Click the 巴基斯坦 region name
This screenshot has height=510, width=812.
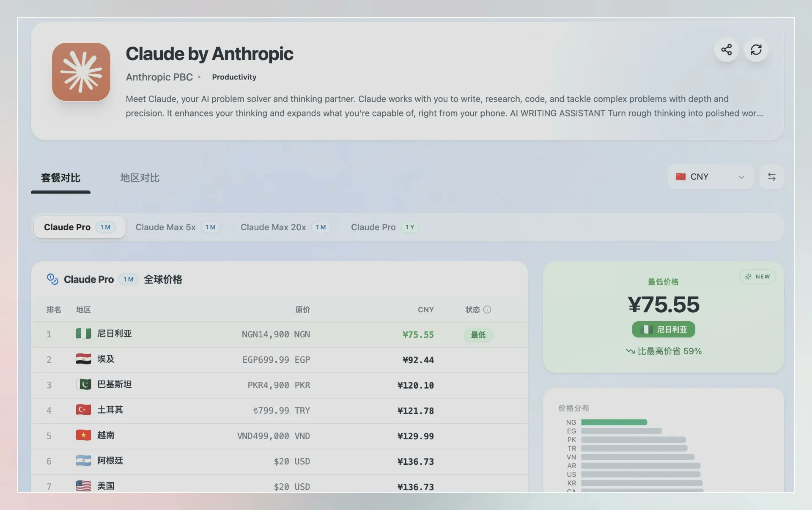tap(114, 385)
